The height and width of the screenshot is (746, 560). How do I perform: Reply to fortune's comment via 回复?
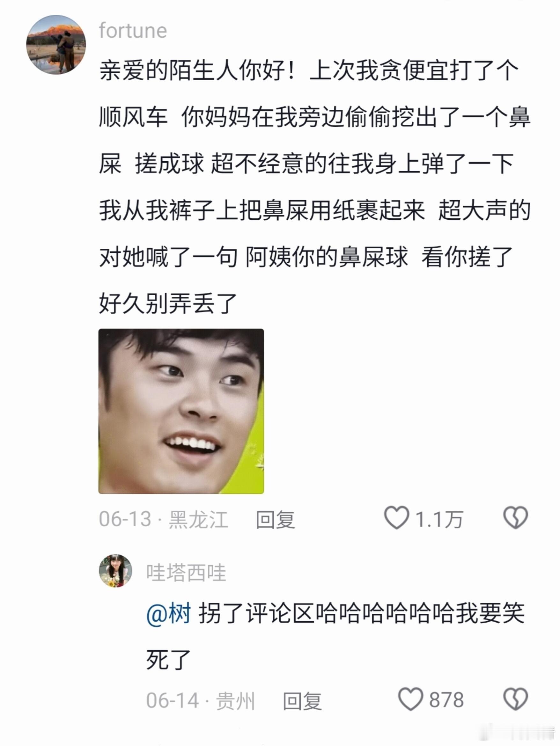pos(275,519)
